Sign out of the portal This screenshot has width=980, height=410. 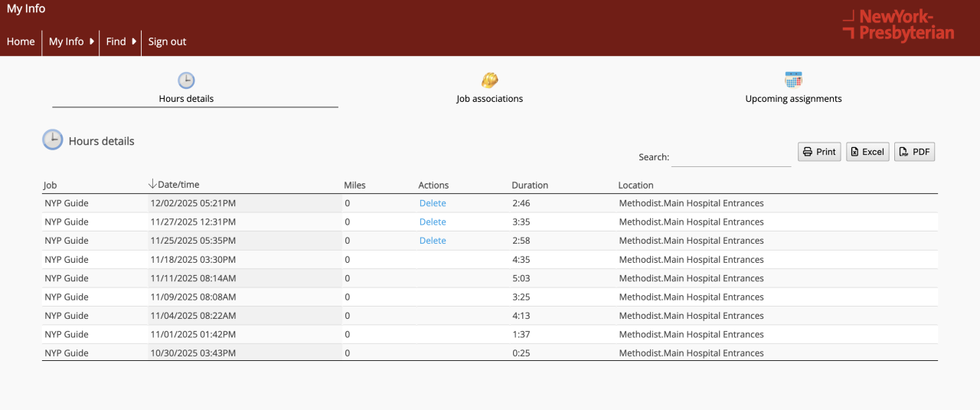pos(167,41)
